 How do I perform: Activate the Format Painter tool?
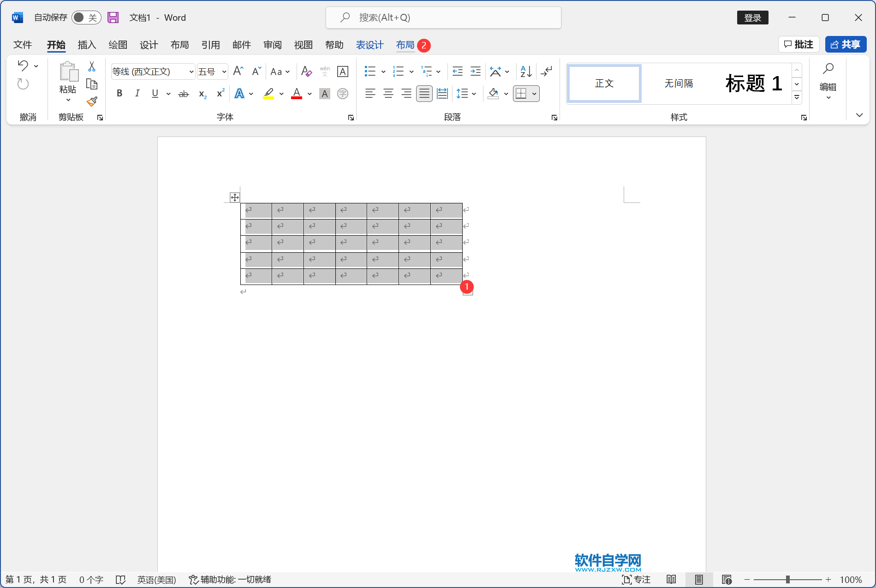[x=92, y=101]
